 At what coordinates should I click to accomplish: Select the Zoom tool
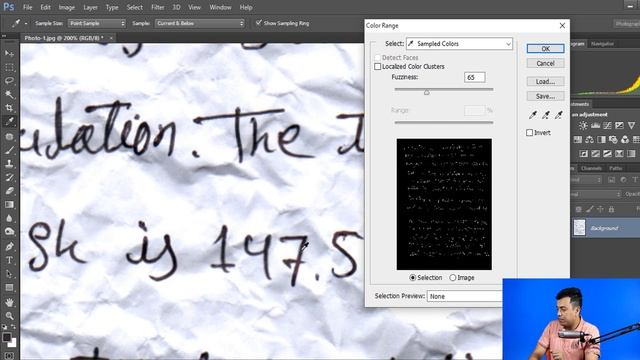pos(9,316)
